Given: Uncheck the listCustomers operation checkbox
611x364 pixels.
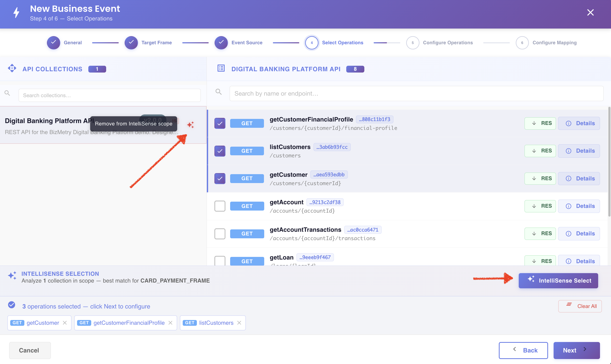Looking at the screenshot, I should point(220,151).
